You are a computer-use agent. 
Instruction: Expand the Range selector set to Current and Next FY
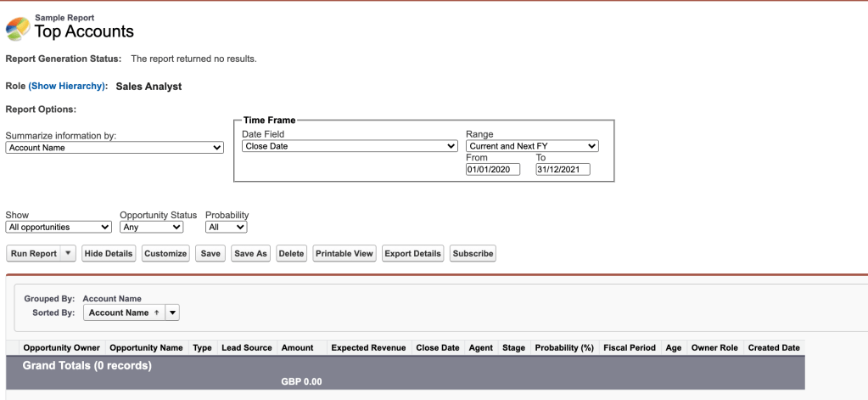pos(532,146)
